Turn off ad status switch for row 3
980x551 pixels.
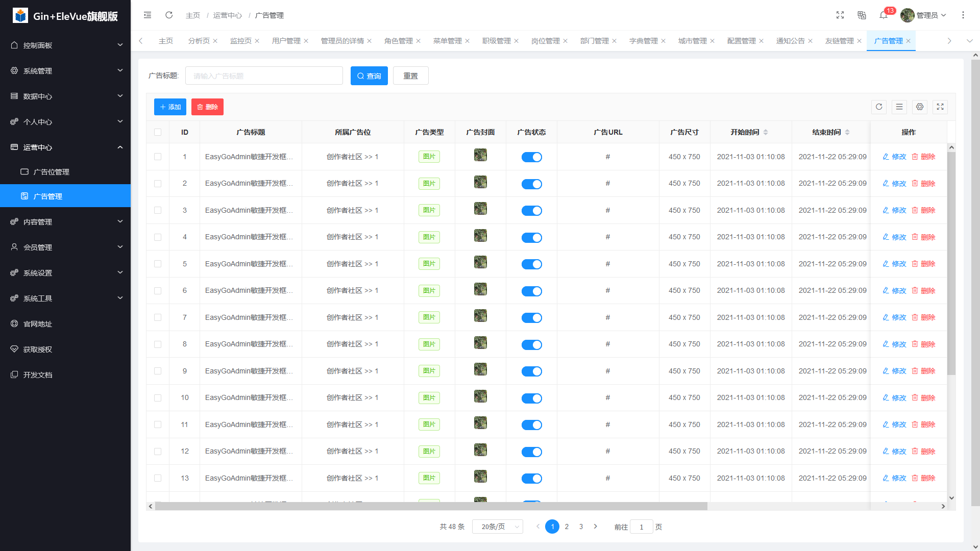click(531, 211)
